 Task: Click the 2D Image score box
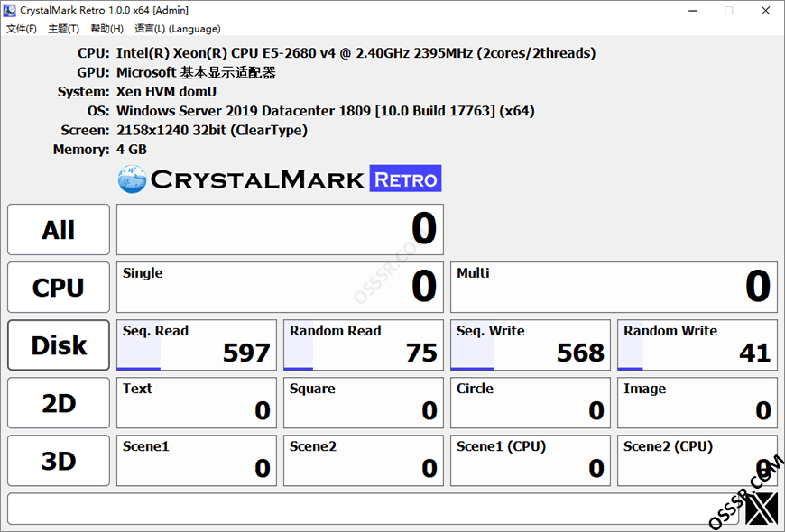click(x=697, y=403)
